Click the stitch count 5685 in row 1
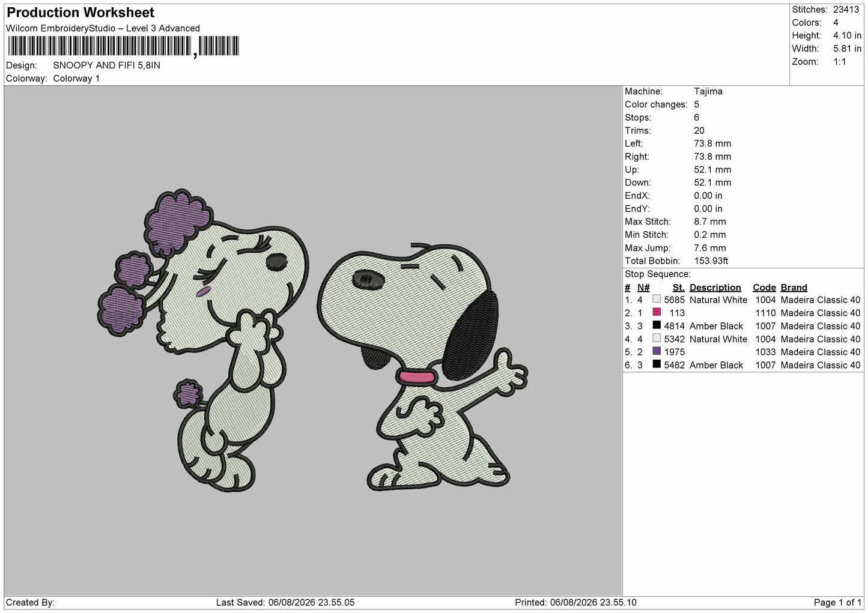Screen dimensions: 868x613 click(x=675, y=300)
